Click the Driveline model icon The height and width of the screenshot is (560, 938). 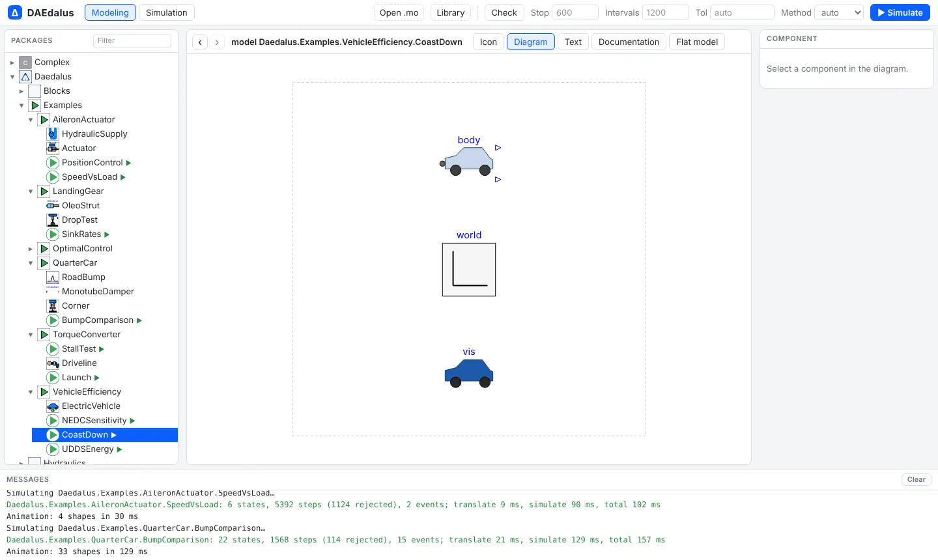pyautogui.click(x=53, y=363)
